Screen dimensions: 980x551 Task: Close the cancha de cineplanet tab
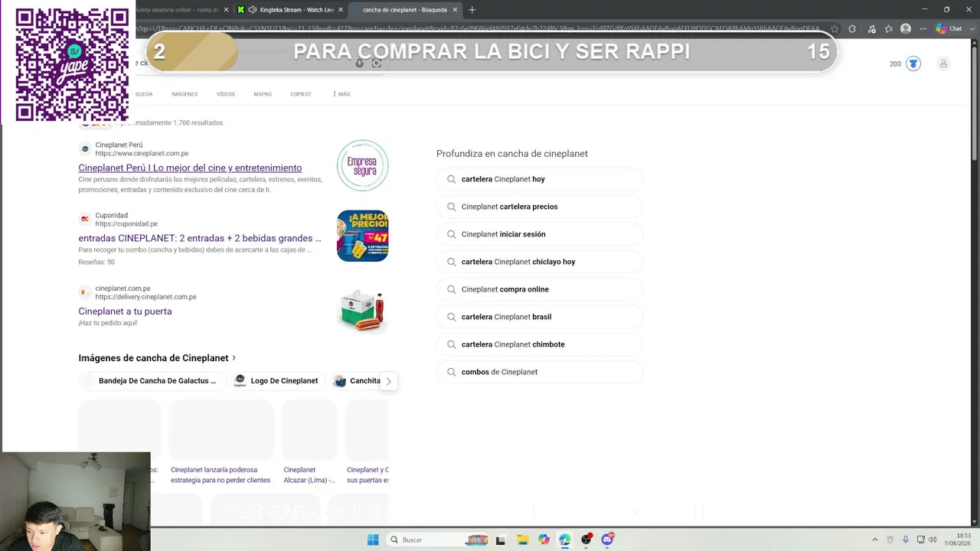(455, 10)
